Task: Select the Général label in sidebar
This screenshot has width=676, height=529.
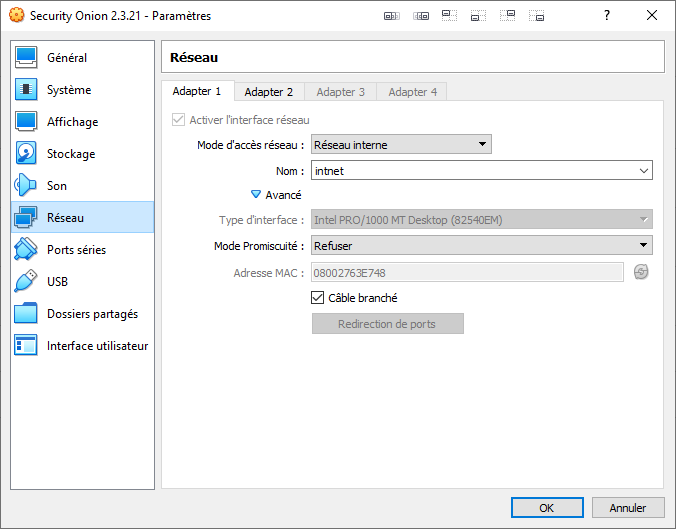Action: [x=67, y=58]
